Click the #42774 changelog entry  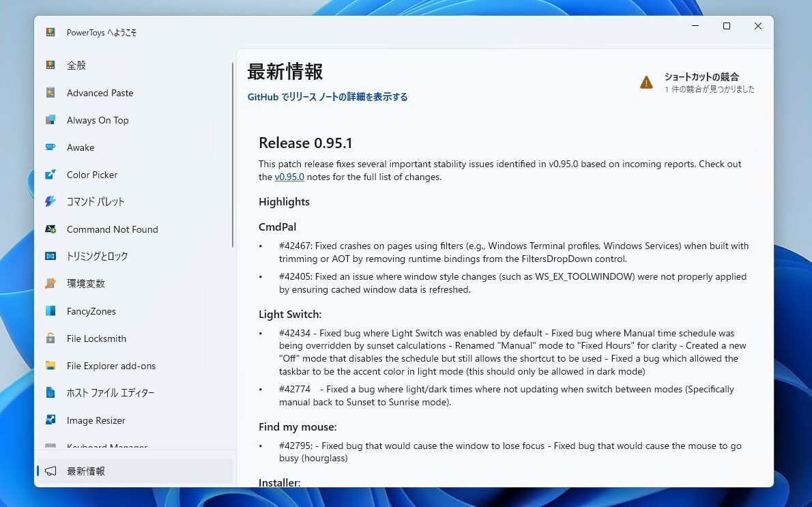pos(506,395)
